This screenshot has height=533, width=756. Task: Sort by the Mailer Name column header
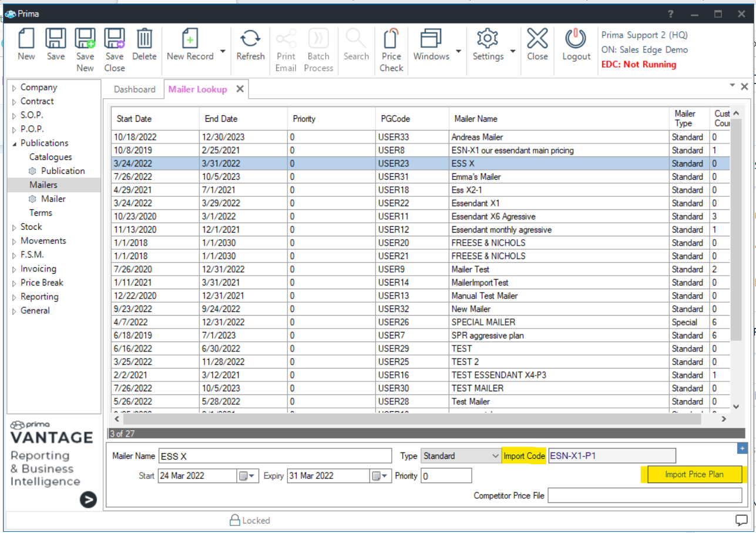pyautogui.click(x=559, y=119)
